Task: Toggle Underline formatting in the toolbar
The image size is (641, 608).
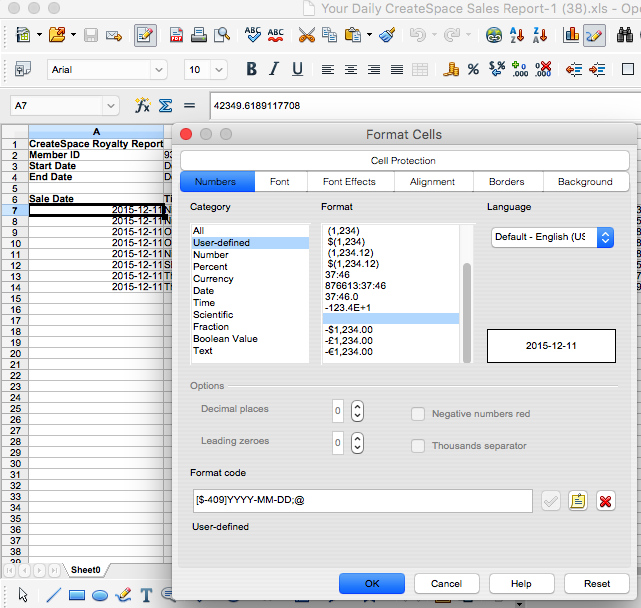Action: 297,70
